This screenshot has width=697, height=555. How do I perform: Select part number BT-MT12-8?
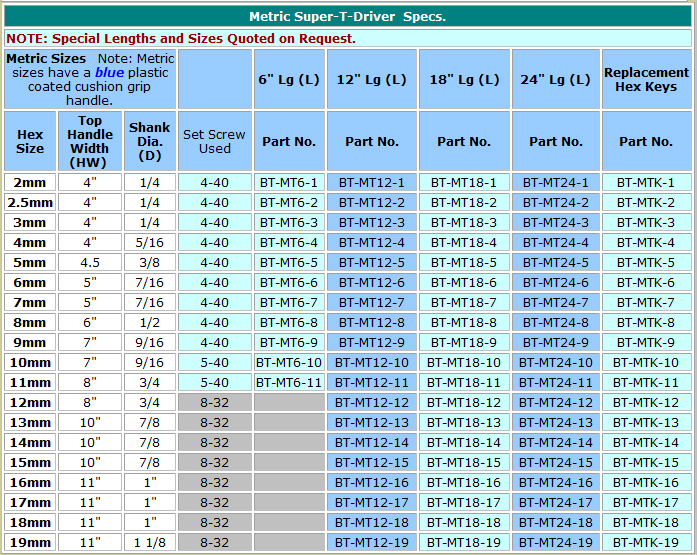tap(372, 322)
